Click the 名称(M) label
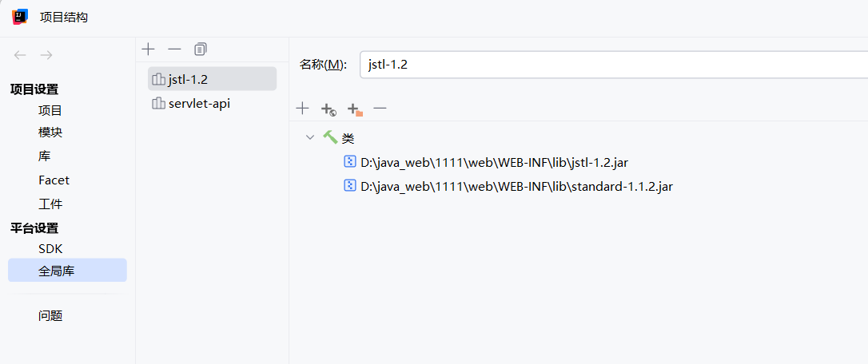The image size is (868, 364). (x=323, y=65)
